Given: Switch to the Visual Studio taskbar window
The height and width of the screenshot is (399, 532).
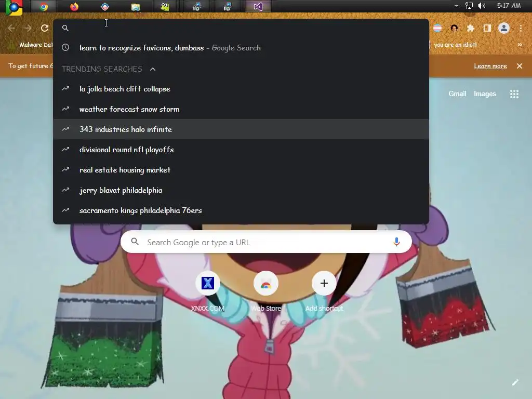Looking at the screenshot, I should (258, 6).
